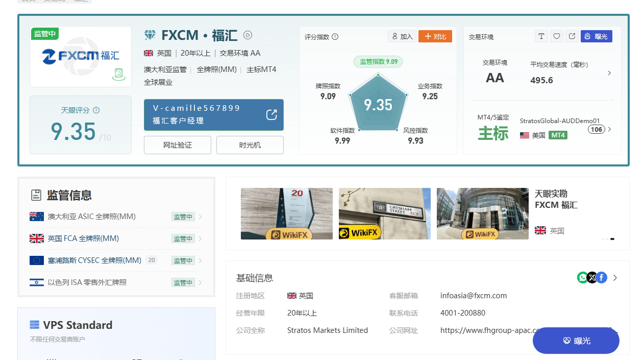Click the 网址验证 button
This screenshot has height=360, width=644.
[178, 145]
